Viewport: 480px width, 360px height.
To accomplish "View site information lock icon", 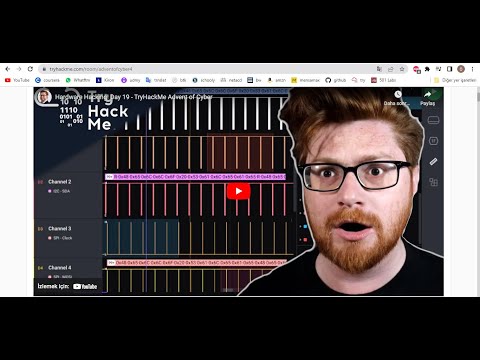I will [44, 69].
